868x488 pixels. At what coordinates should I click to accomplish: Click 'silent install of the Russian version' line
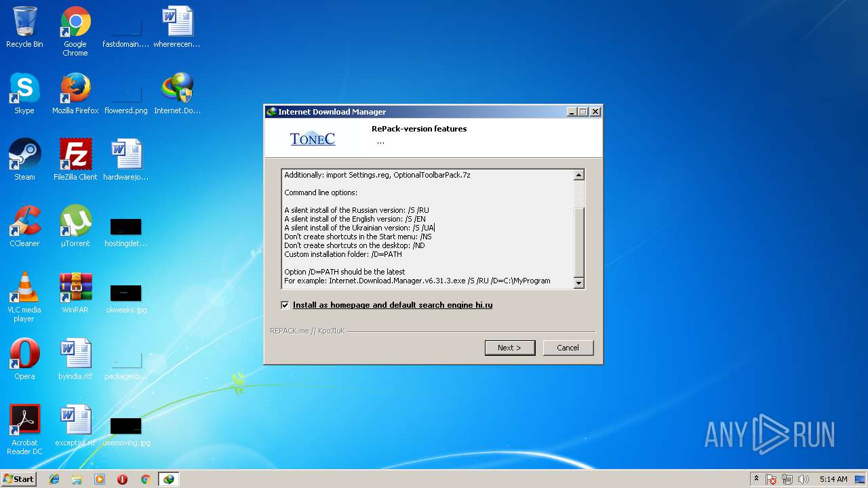click(357, 210)
